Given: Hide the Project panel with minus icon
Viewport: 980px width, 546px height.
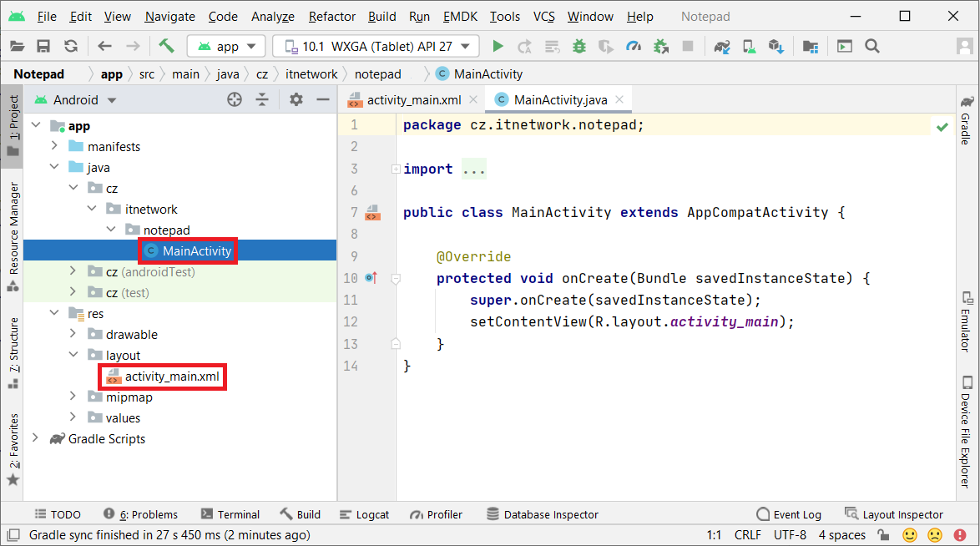Looking at the screenshot, I should [x=323, y=100].
